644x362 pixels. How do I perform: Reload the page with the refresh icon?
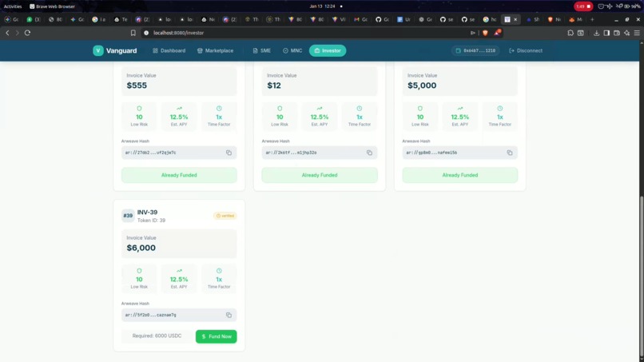(x=27, y=33)
